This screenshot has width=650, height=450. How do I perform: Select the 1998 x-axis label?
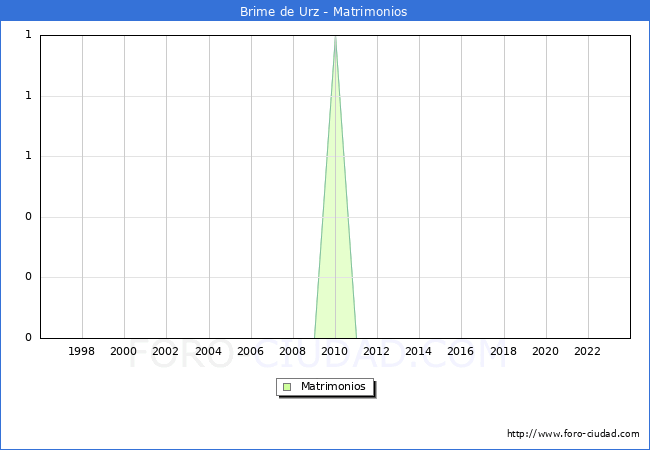pos(82,351)
